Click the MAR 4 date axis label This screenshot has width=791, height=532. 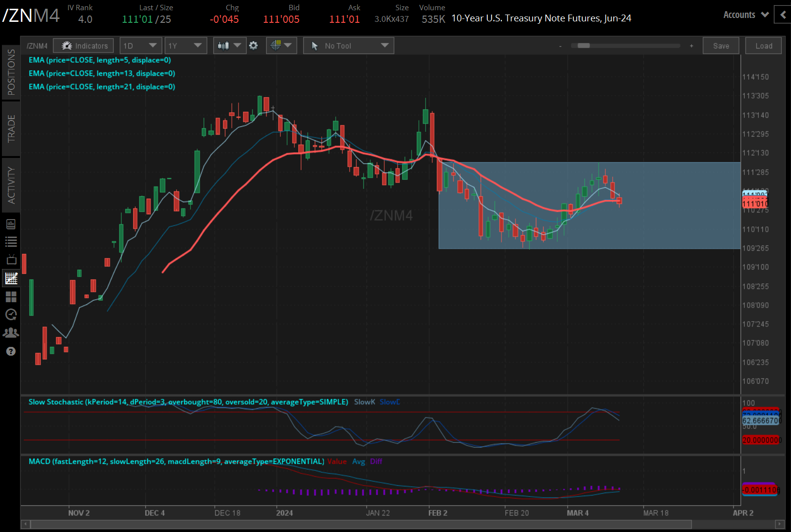(578, 513)
